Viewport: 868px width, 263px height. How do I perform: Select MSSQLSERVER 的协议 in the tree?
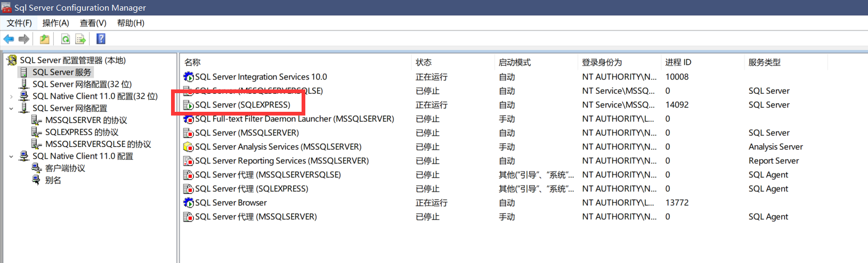86,120
